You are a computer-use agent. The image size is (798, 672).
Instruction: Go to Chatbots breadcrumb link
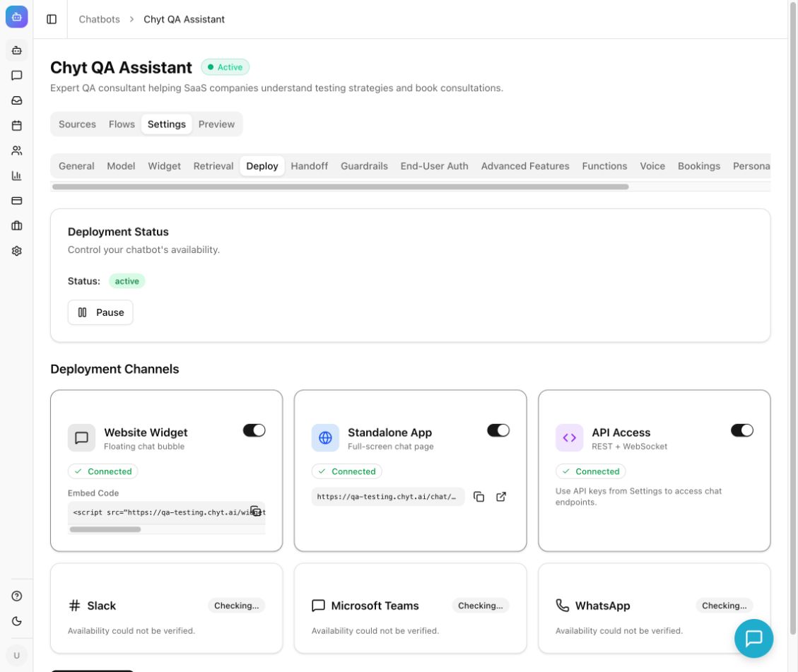pos(99,19)
